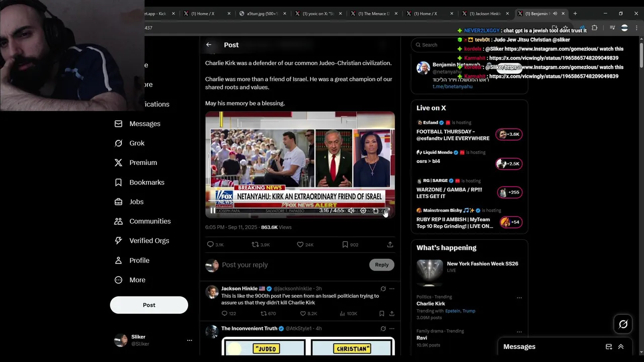This screenshot has height=362, width=644.
Task: Switch to Jackson Hinkle browser tab
Action: pos(485,14)
